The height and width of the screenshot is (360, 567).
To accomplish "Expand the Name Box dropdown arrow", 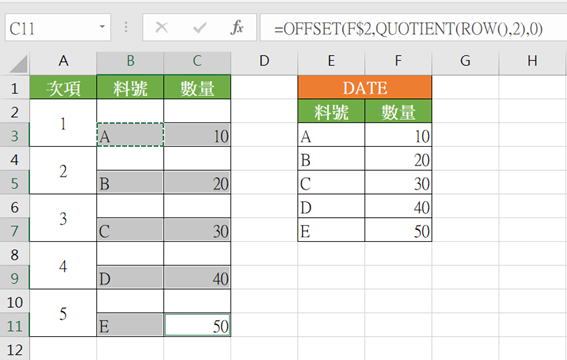I will click(x=102, y=27).
